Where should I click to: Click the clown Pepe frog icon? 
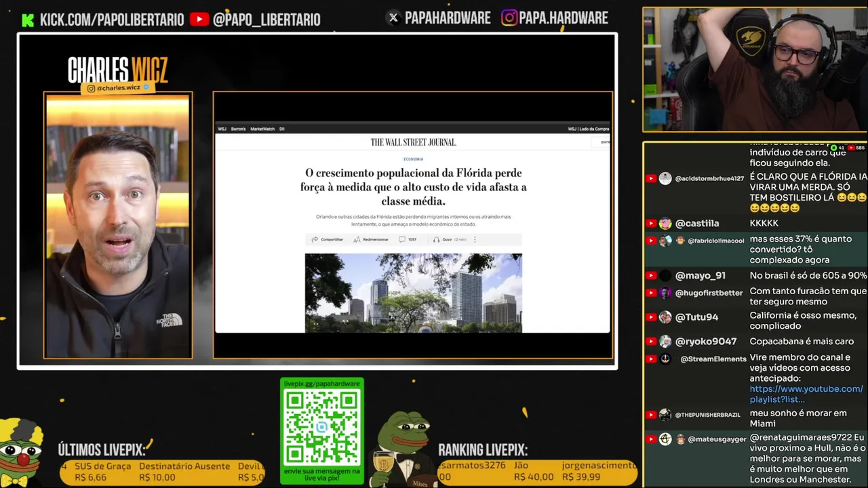coord(22,451)
